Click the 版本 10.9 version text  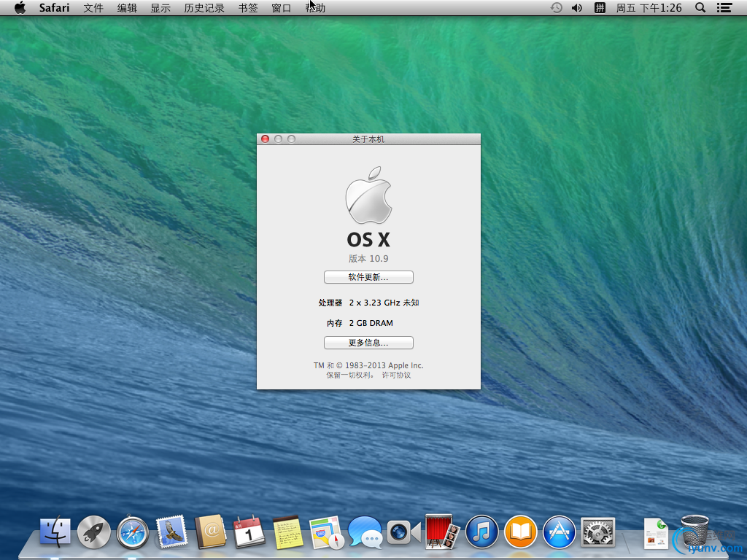click(x=368, y=259)
